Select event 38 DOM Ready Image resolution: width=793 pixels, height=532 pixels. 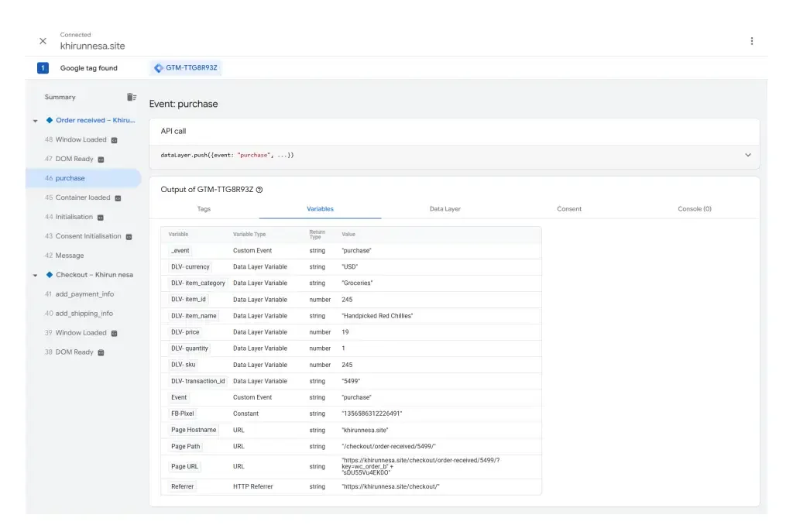click(69, 352)
